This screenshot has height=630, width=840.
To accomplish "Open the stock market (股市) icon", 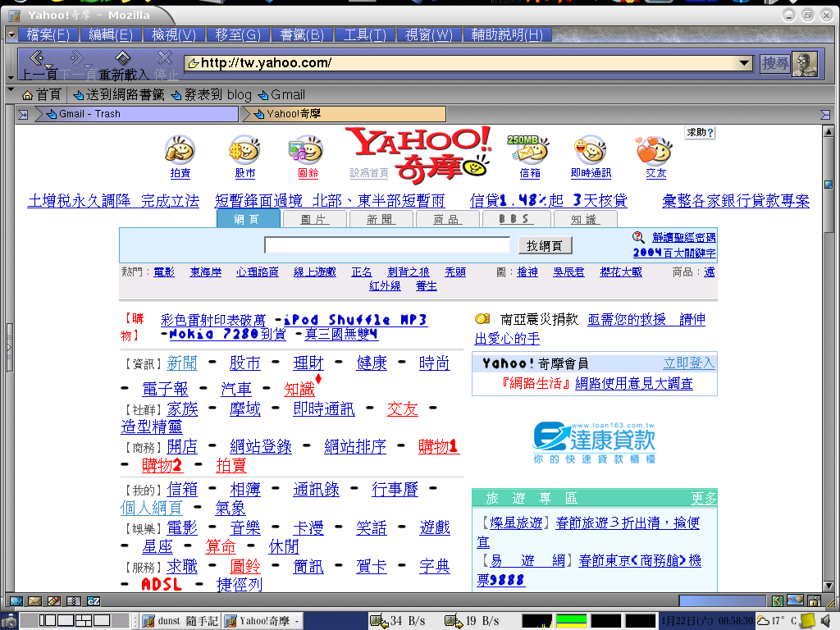I will [244, 150].
